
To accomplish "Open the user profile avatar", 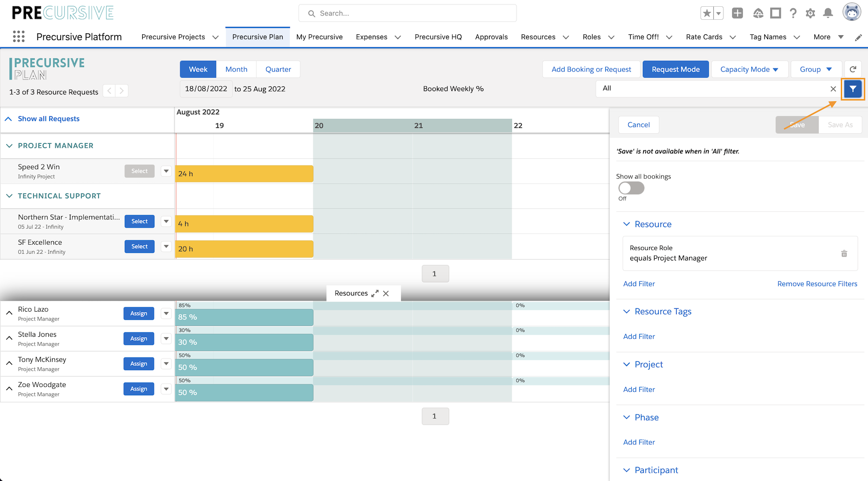I will (x=852, y=12).
